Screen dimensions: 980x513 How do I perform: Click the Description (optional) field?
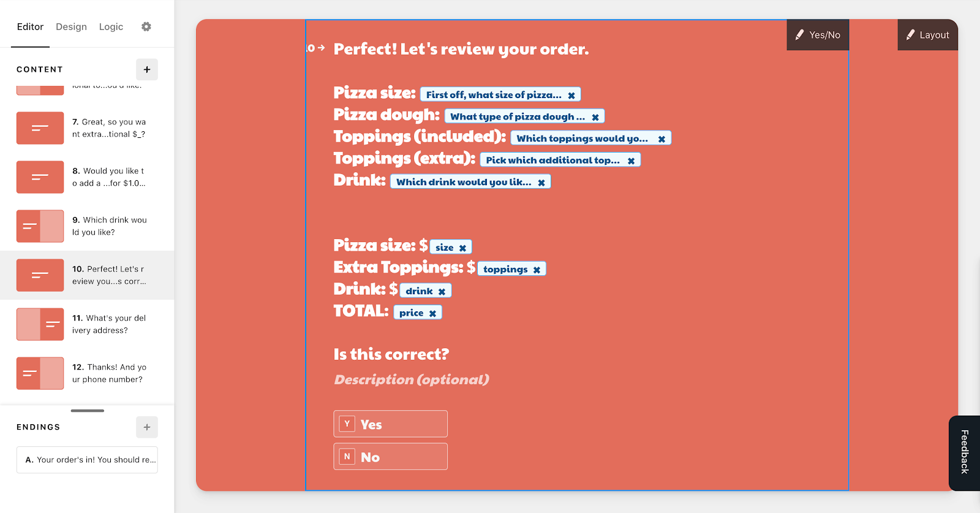tap(411, 379)
